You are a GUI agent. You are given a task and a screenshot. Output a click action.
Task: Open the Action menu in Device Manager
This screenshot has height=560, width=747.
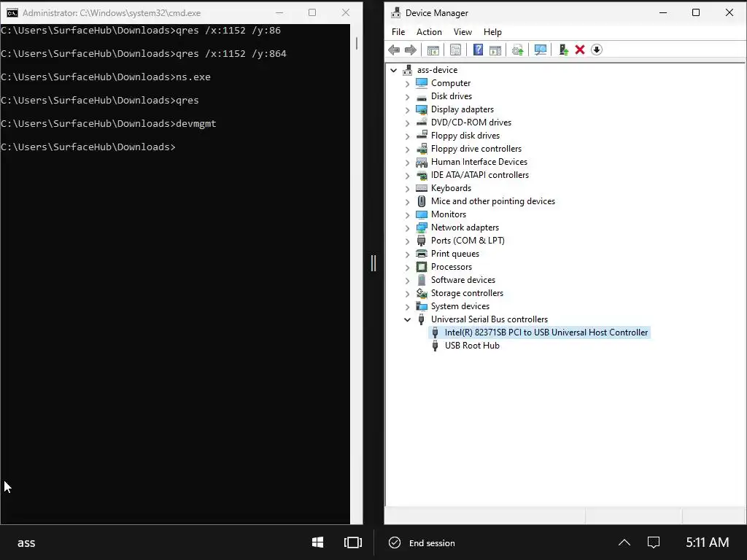point(429,32)
